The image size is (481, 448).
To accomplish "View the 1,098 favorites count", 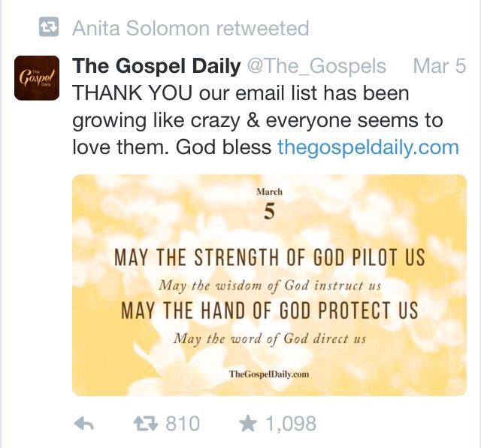I will [291, 424].
